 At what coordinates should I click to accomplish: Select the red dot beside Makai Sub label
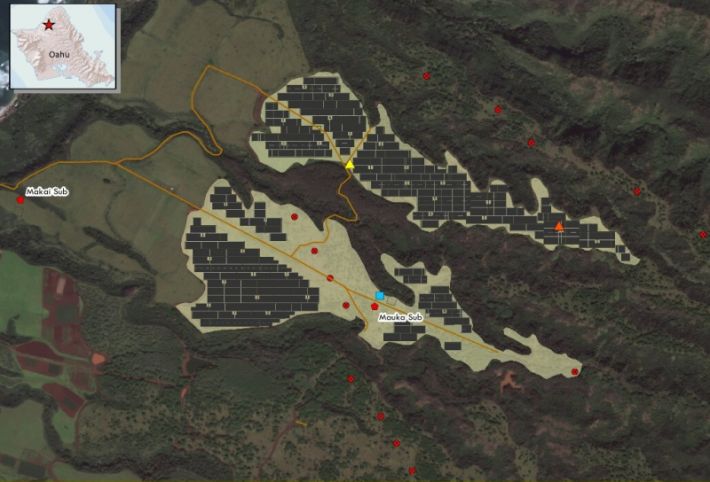20,200
